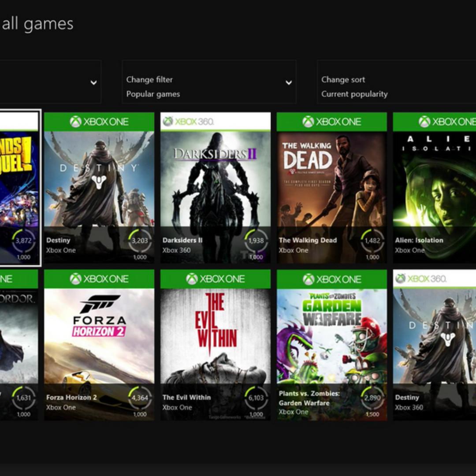Viewport: 476px width, 476px height.
Task: Click the 1,482 gamerscore ring on Walking Dead
Action: (372, 241)
